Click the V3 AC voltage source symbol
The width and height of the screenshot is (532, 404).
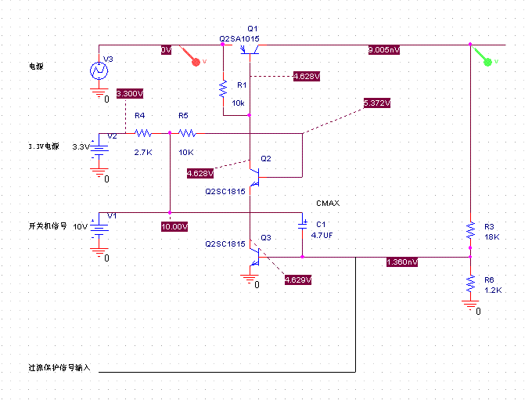(x=99, y=71)
